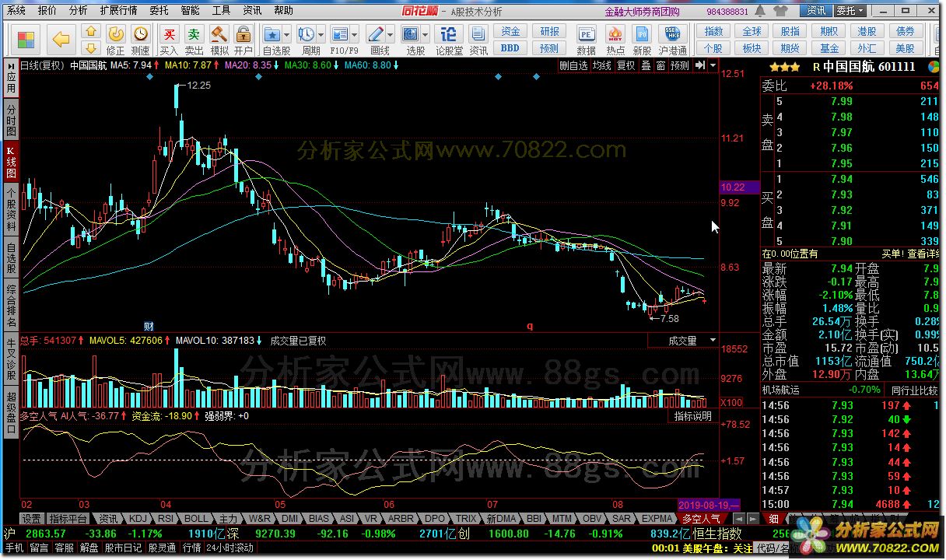
Task: Open the 报价 menu
Action: tap(47, 10)
